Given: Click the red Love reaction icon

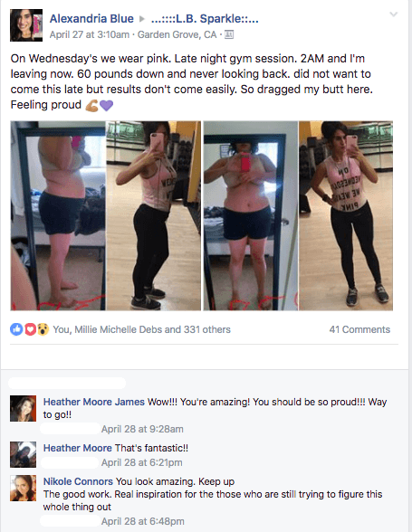Looking at the screenshot, I should 30,329.
